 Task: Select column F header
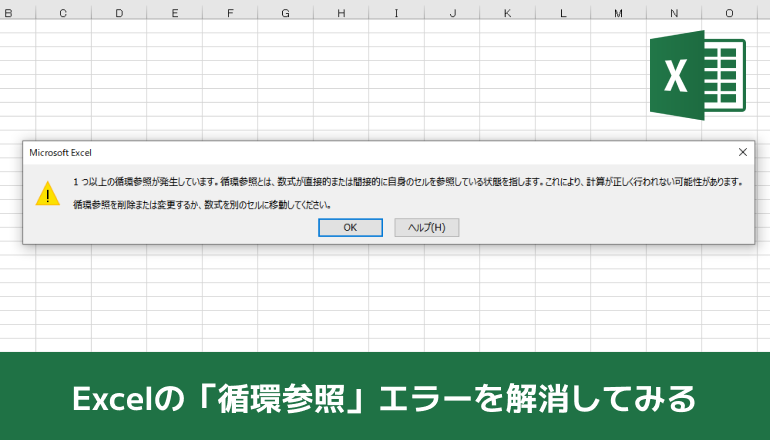(230, 13)
